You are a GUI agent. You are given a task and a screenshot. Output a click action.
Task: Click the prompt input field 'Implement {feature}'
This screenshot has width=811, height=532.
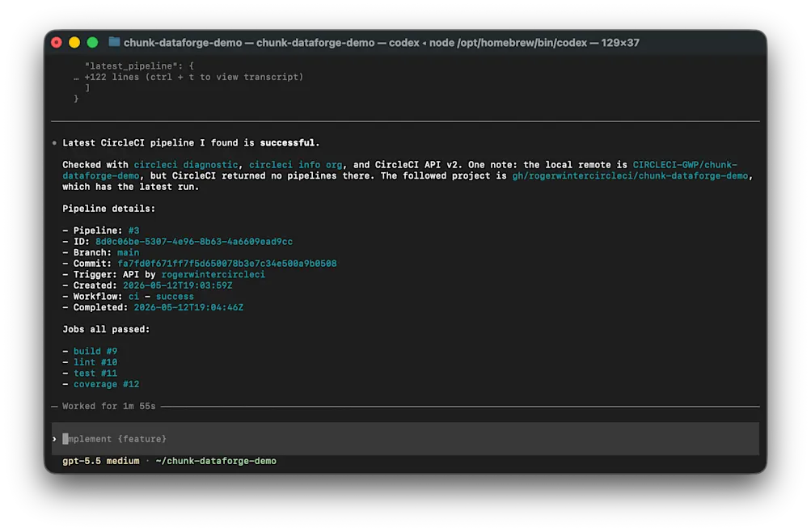coord(406,439)
